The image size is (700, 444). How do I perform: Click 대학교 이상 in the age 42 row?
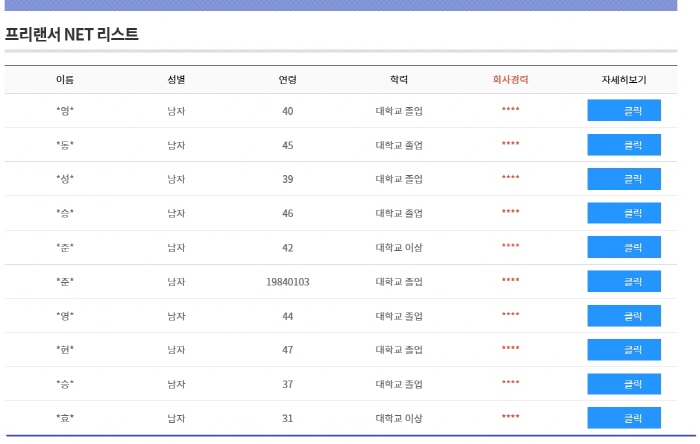(399, 247)
